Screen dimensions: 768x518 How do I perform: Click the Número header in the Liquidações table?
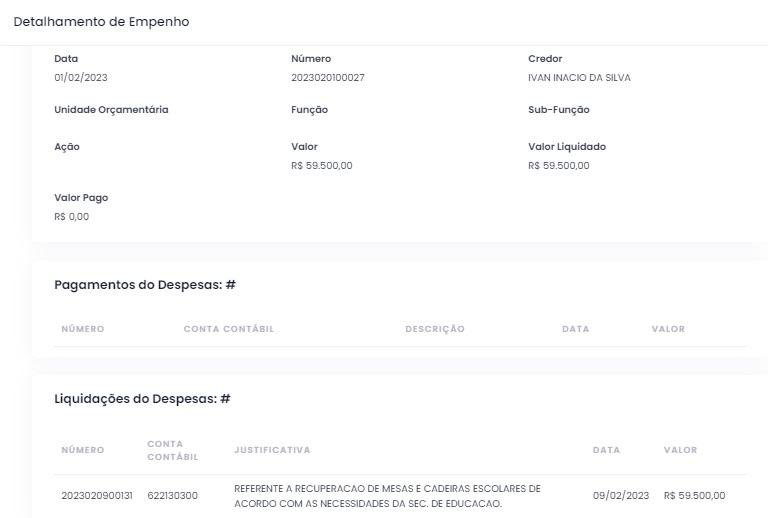coord(82,450)
